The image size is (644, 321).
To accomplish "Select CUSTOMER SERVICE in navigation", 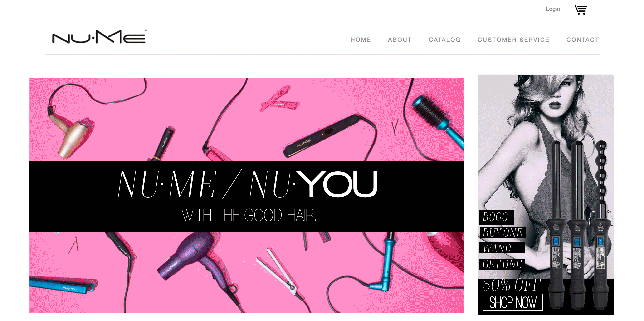I will pos(513,40).
